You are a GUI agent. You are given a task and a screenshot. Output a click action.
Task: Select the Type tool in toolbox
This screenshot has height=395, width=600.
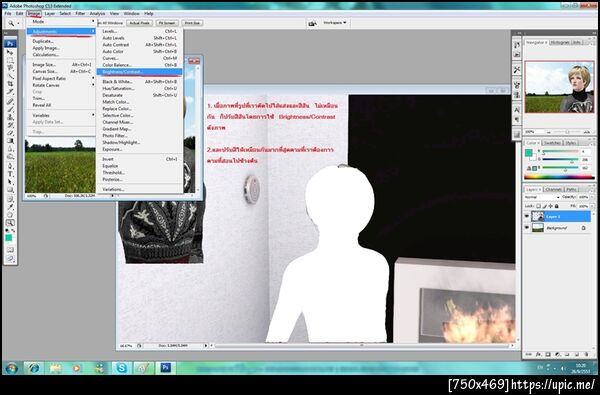[x=10, y=174]
